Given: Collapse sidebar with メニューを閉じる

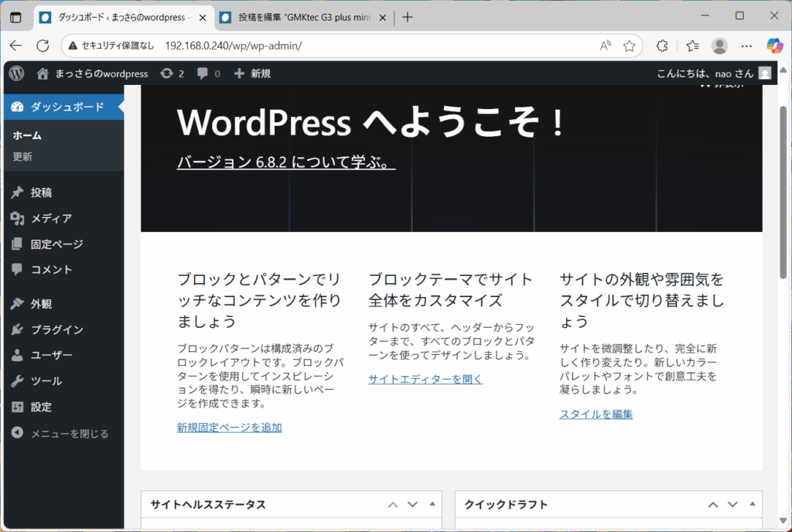Looking at the screenshot, I should [x=69, y=434].
